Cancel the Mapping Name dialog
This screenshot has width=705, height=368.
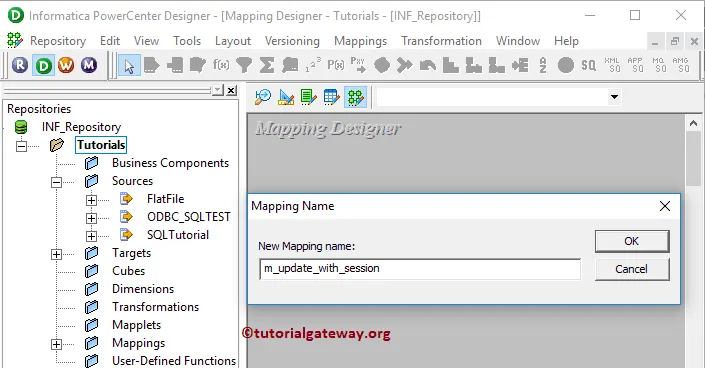tap(632, 269)
